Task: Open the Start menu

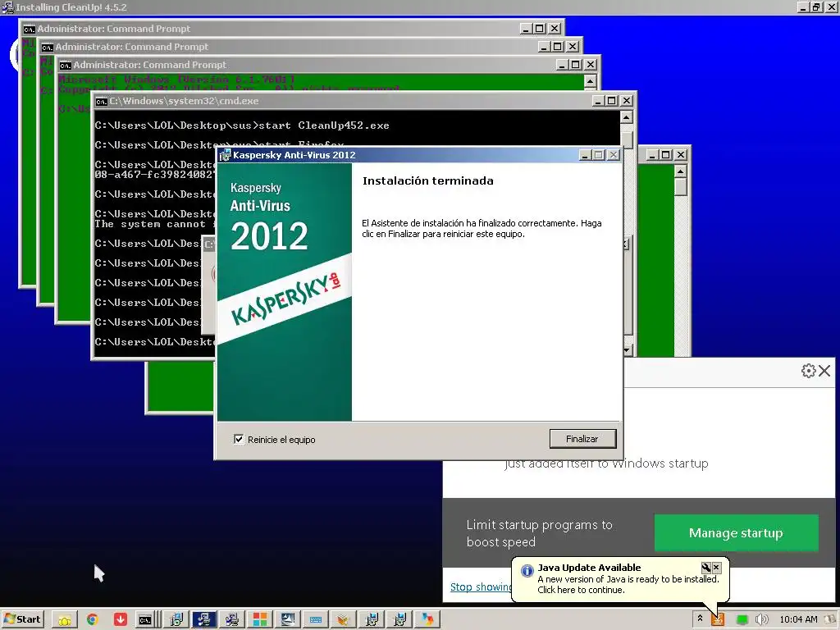Action: click(x=22, y=619)
